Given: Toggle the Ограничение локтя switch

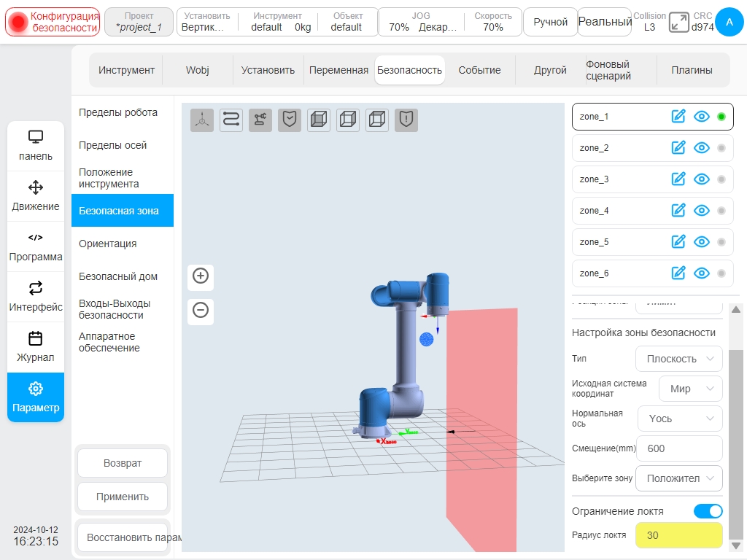Looking at the screenshot, I should (708, 511).
